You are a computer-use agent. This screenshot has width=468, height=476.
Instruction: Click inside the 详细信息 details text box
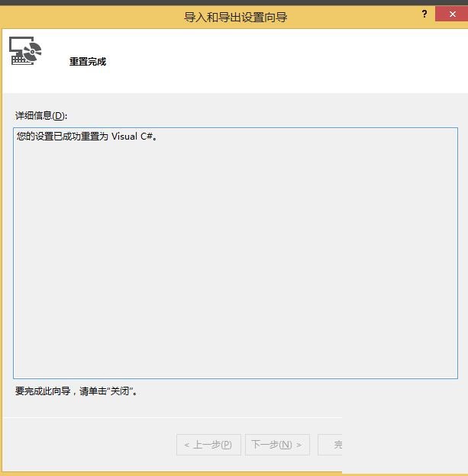point(235,253)
